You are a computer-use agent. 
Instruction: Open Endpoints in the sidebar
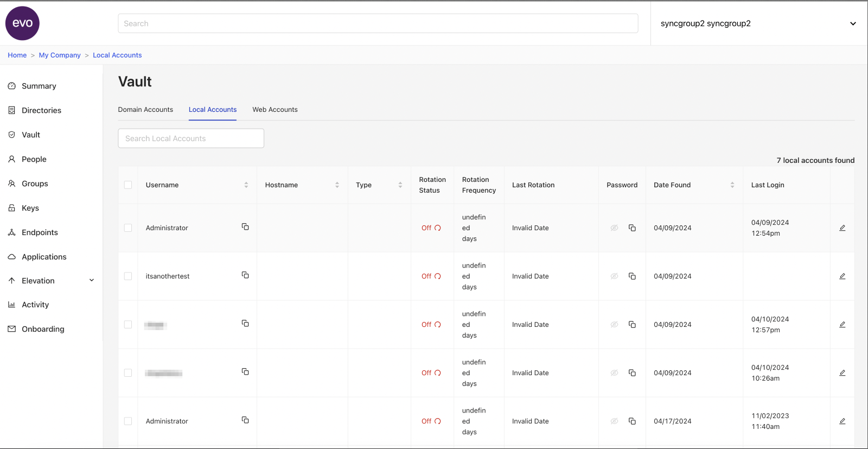40,232
